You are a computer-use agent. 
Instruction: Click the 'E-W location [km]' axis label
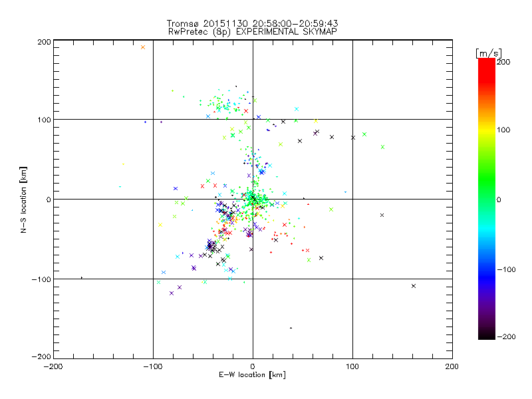[x=252, y=375]
